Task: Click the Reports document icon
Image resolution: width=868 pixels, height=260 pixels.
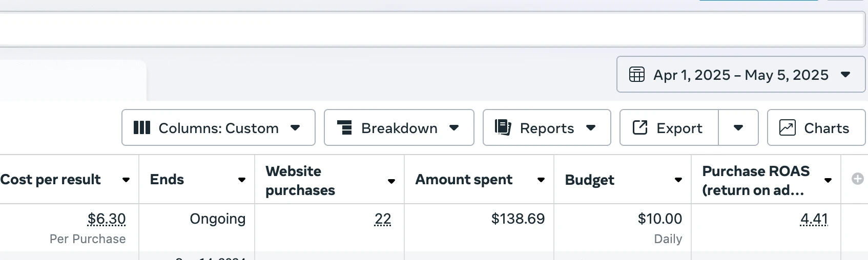Action: click(x=503, y=127)
